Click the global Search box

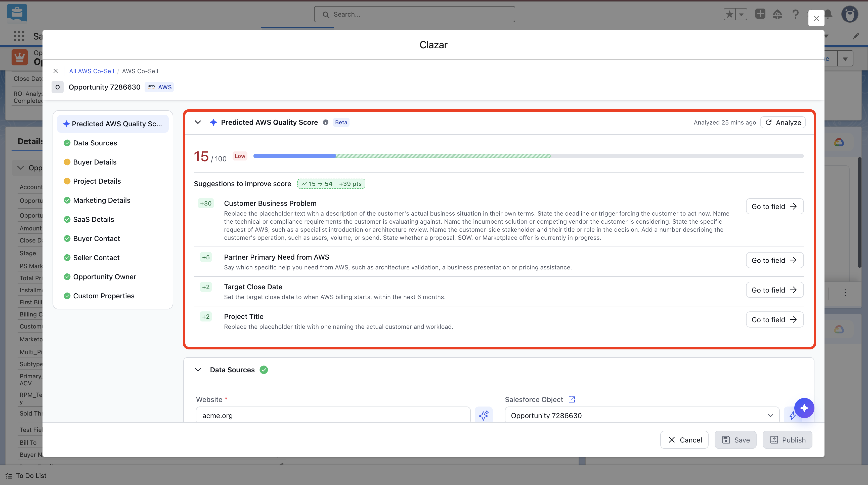[x=414, y=14]
